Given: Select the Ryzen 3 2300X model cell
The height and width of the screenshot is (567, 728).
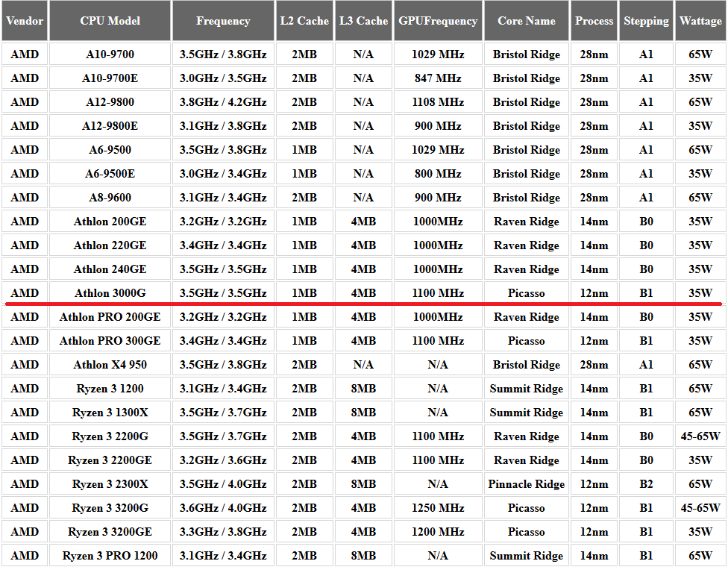Looking at the screenshot, I should point(110,484).
